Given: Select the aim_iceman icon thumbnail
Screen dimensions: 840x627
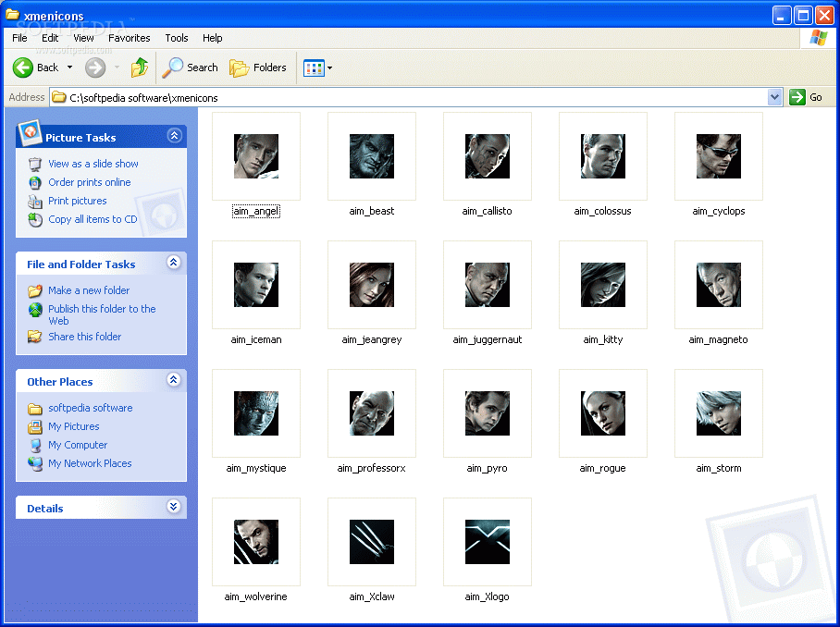Looking at the screenshot, I should 256,285.
